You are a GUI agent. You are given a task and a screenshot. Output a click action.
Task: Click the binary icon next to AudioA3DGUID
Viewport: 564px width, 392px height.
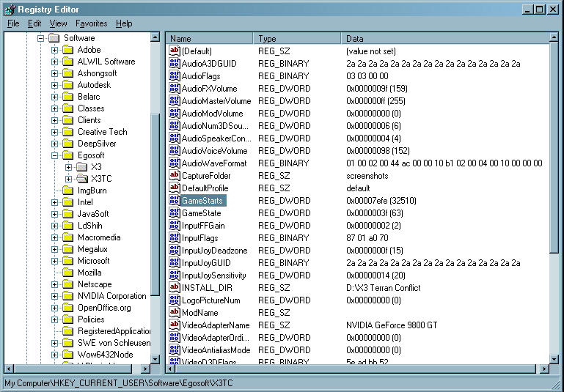[x=175, y=63]
